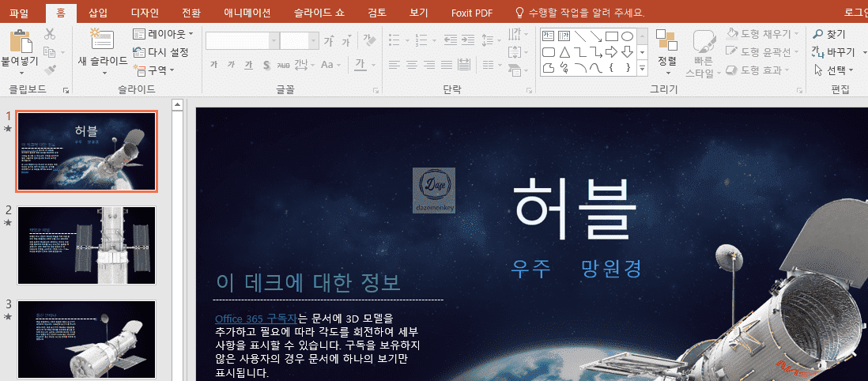
Task: Toggle bold formatting
Action: [213, 66]
